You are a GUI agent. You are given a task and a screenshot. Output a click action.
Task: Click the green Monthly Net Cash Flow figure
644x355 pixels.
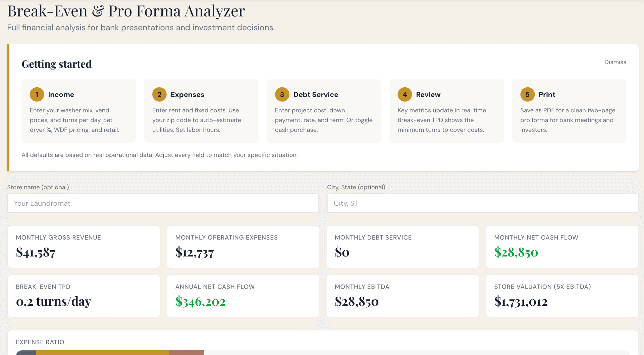click(516, 253)
